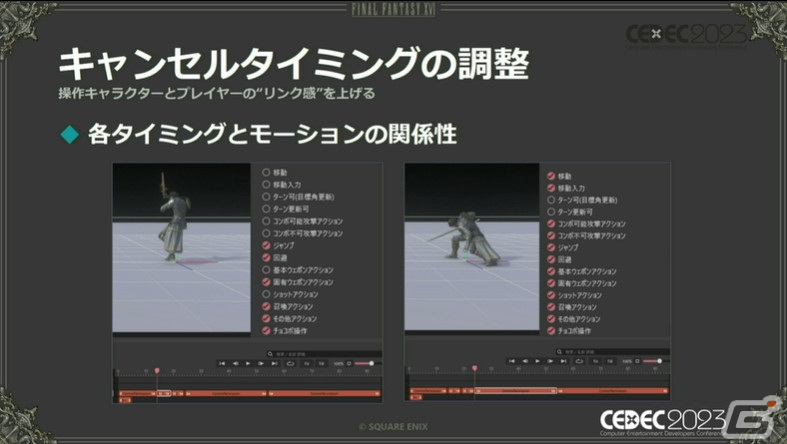Disable 移動入力 in the right editor list
This screenshot has height=444, width=787.
(551, 188)
